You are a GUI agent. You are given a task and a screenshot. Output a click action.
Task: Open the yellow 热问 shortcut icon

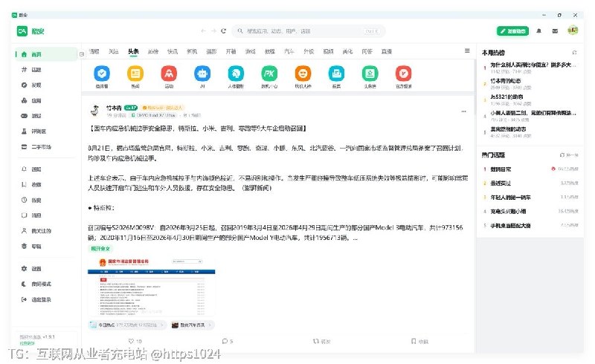click(135, 74)
